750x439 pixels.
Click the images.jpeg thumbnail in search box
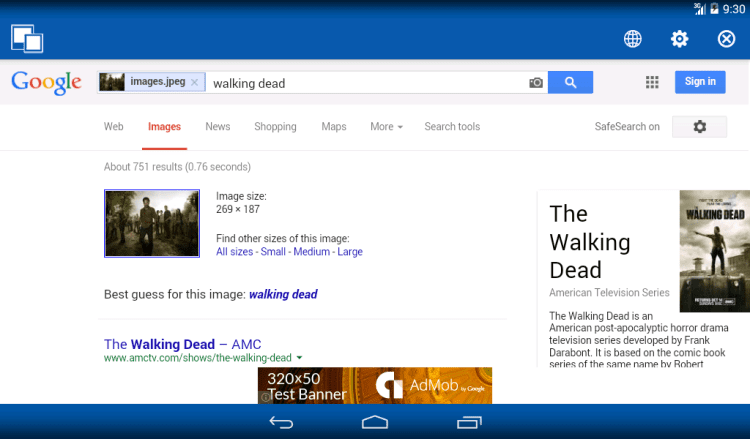point(112,82)
